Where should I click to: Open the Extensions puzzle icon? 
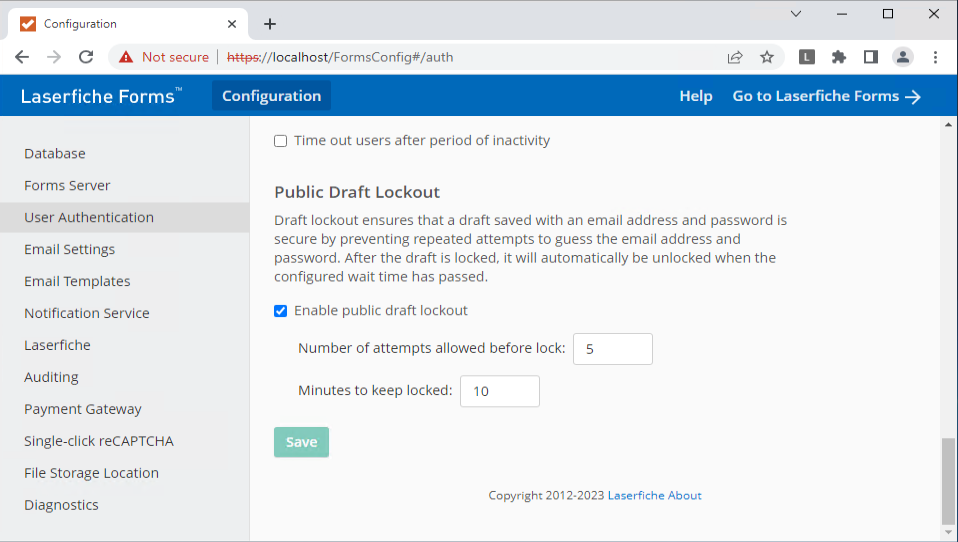click(x=839, y=57)
